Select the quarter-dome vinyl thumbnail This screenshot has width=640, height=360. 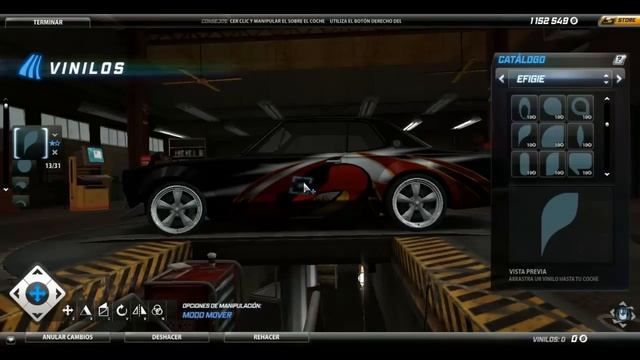pos(552,136)
